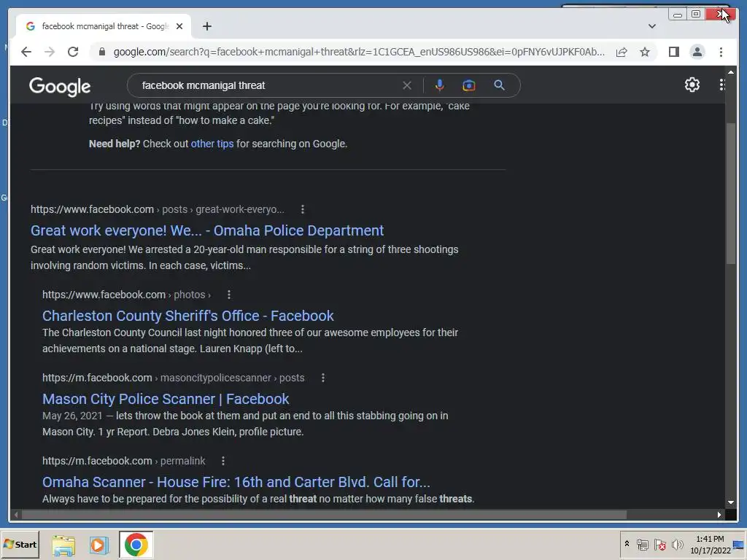Close the facebook mcmanigal threat tab

pyautogui.click(x=179, y=26)
